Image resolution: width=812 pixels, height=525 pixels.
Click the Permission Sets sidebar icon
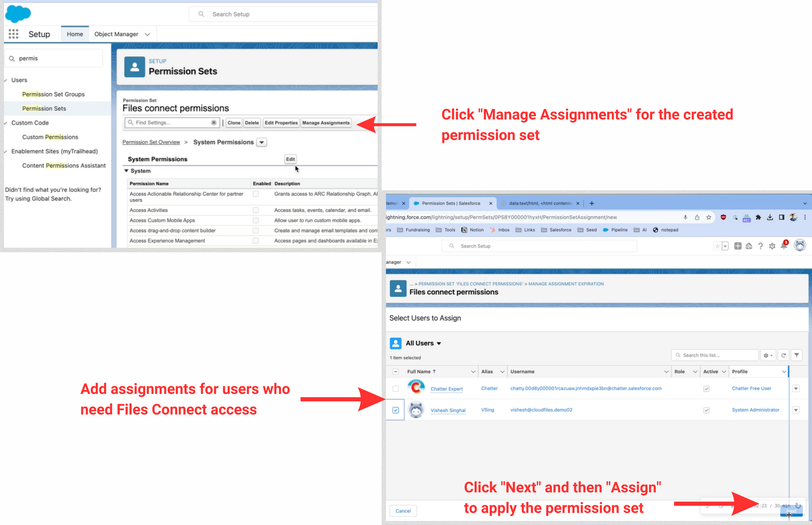coord(44,108)
